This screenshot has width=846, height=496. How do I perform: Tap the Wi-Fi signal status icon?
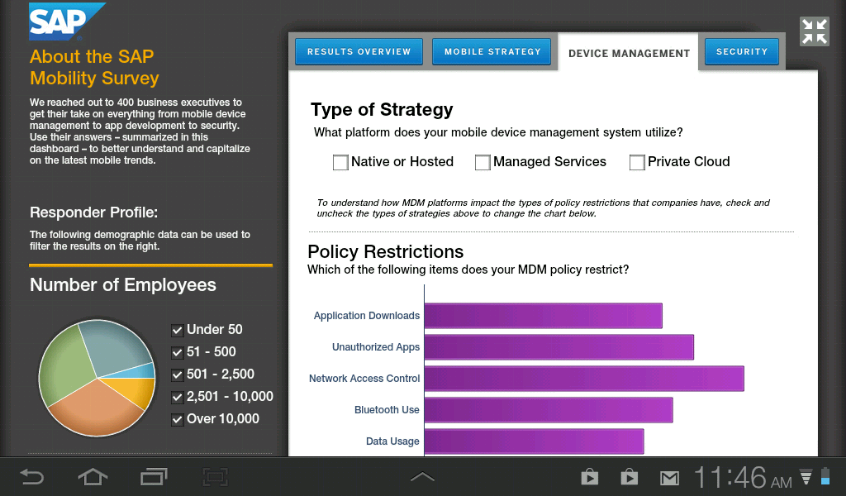tap(806, 477)
